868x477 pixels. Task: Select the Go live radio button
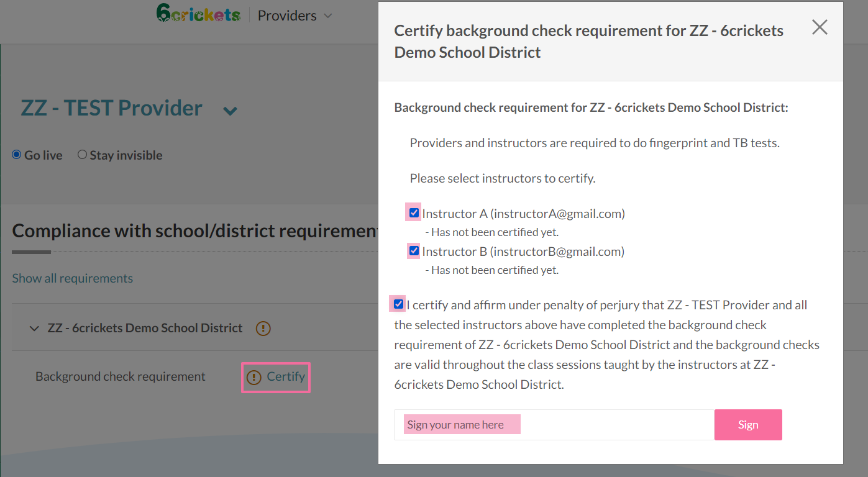click(17, 155)
